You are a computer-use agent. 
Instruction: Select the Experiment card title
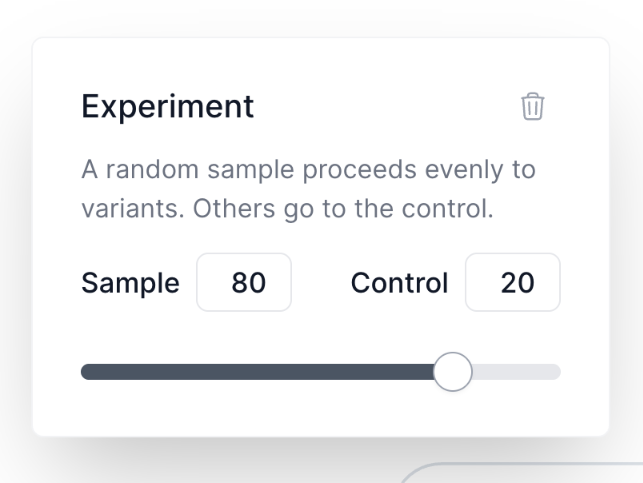(167, 105)
